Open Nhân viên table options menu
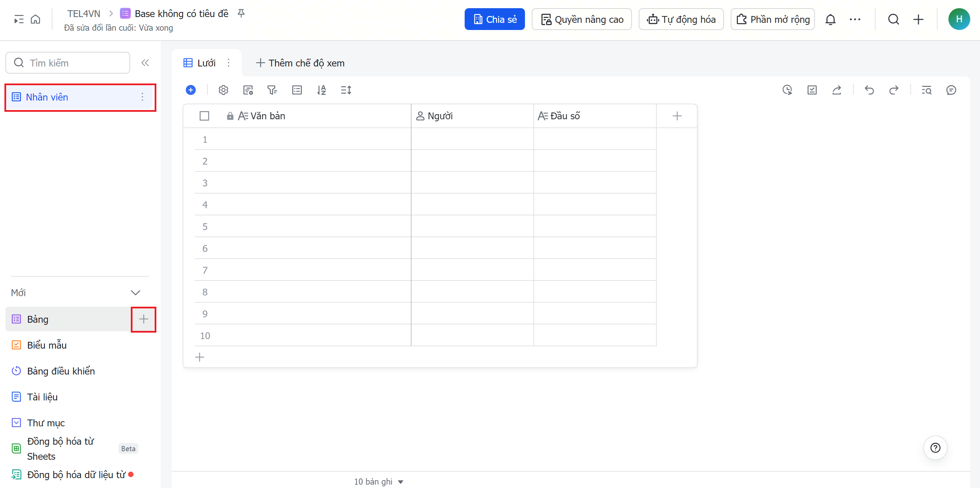The width and height of the screenshot is (980, 488). 142,97
